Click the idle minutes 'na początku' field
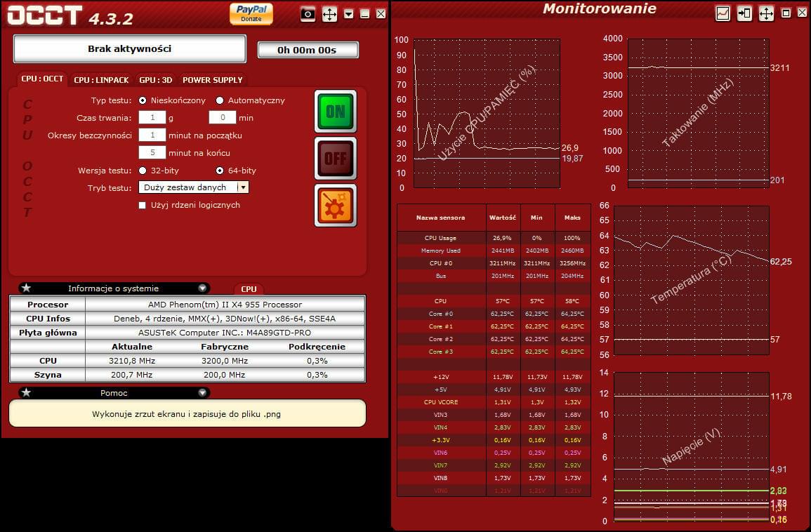Screen dimensions: 811x532 pos(152,135)
